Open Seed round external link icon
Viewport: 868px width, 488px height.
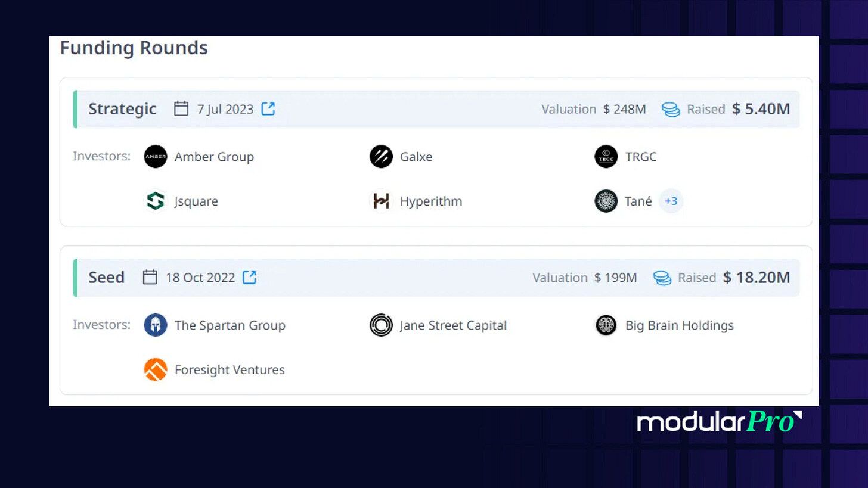tap(249, 277)
